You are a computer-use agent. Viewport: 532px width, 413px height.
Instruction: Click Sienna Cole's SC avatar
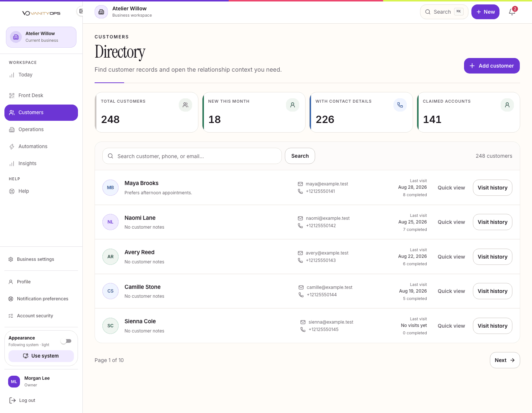[110, 326]
